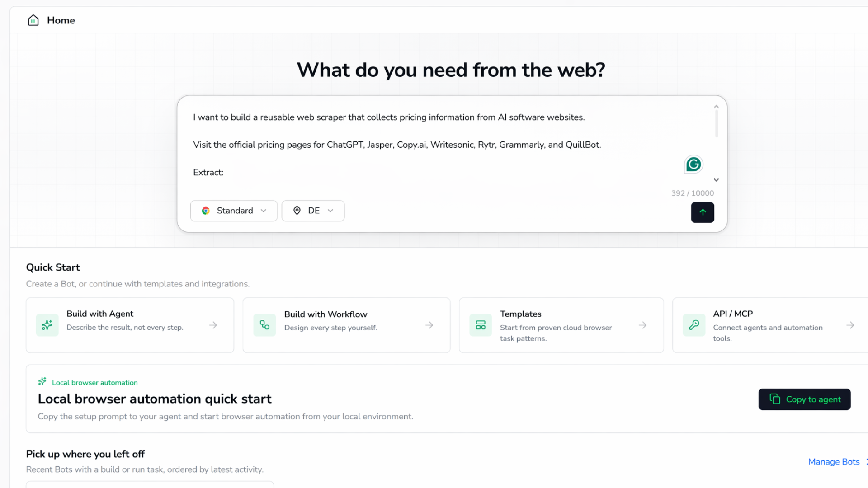868x488 pixels.
Task: Open the DE location dropdown
Action: (x=313, y=211)
